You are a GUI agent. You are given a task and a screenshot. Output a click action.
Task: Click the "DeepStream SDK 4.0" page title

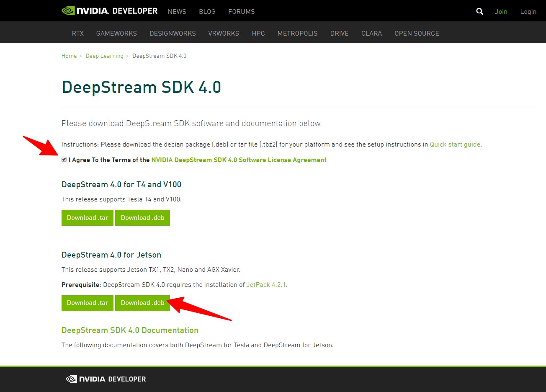coord(142,87)
